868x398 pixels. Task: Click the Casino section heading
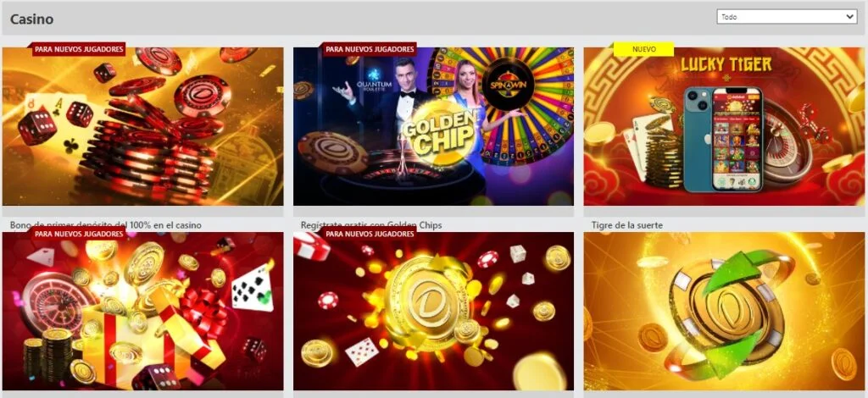click(x=31, y=19)
